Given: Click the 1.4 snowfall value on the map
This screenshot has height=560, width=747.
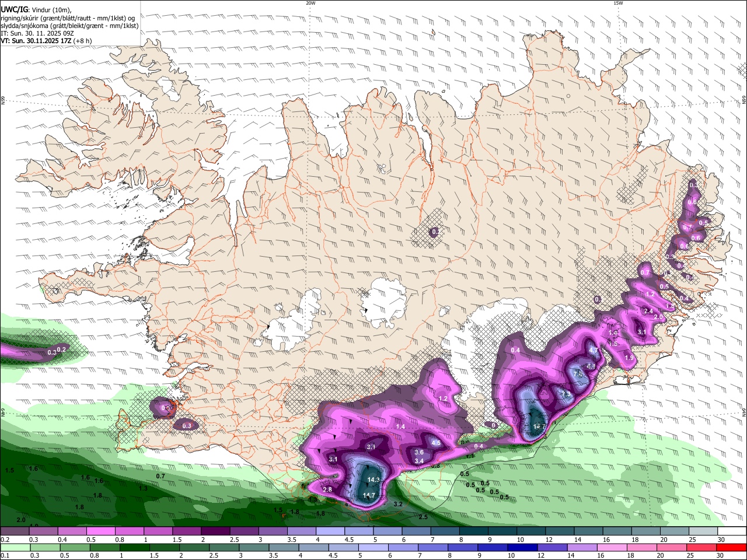Looking at the screenshot, I should [x=400, y=426].
